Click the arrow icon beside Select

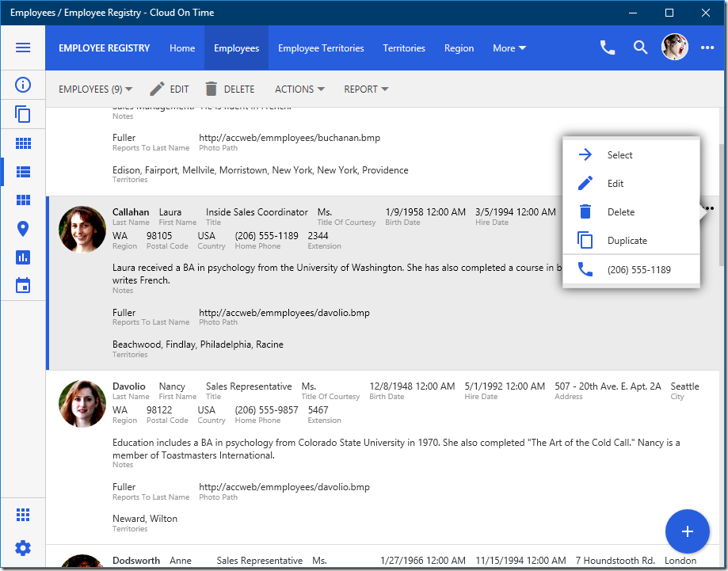pos(585,154)
